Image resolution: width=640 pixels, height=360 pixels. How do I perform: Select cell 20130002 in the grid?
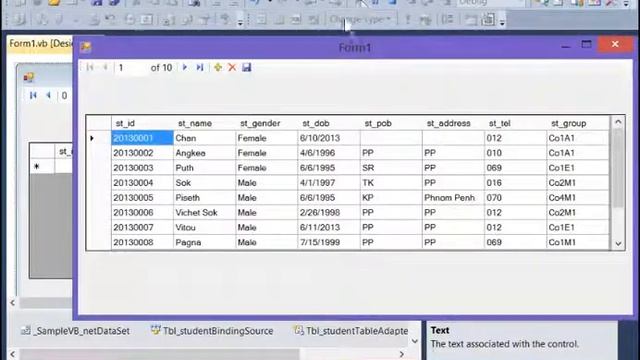click(142, 153)
